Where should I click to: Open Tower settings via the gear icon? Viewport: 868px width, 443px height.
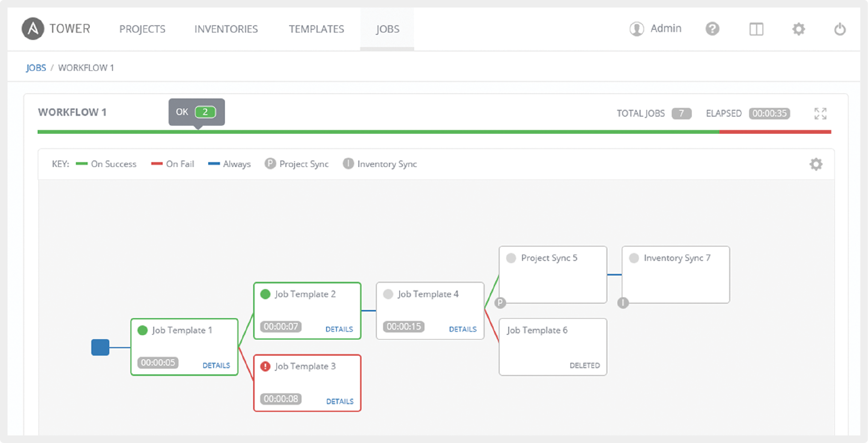[x=798, y=28]
